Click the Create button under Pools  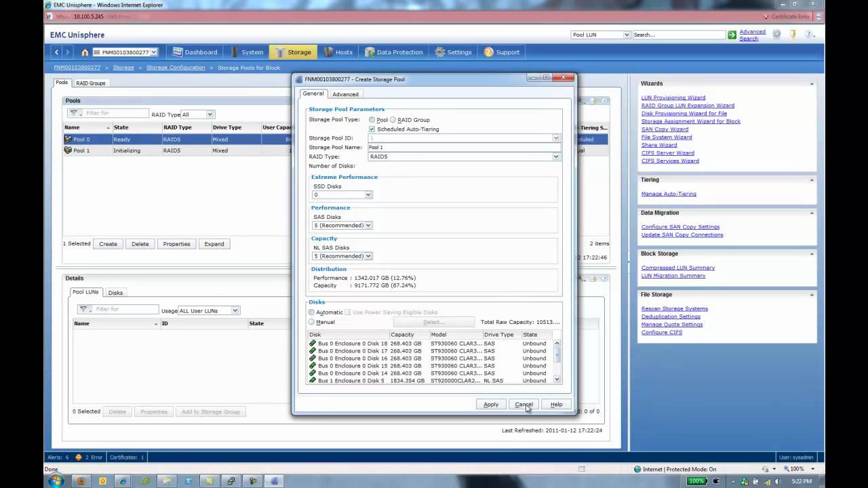(x=108, y=244)
